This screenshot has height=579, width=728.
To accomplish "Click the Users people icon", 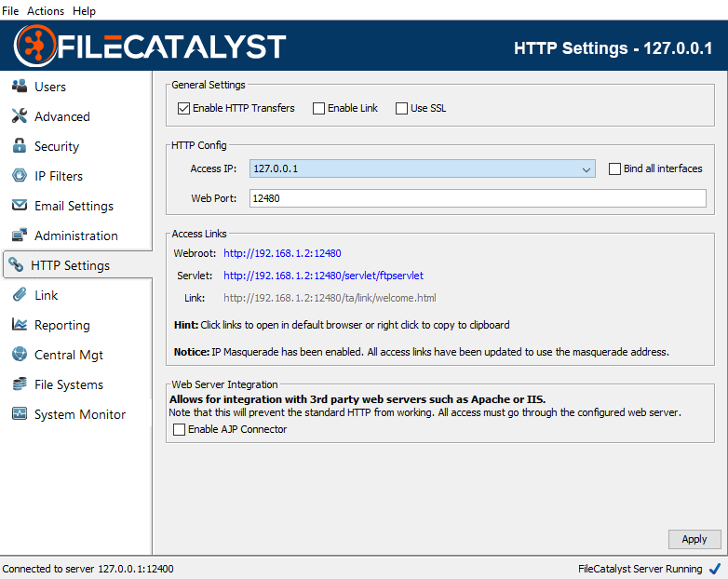I will click(x=20, y=86).
